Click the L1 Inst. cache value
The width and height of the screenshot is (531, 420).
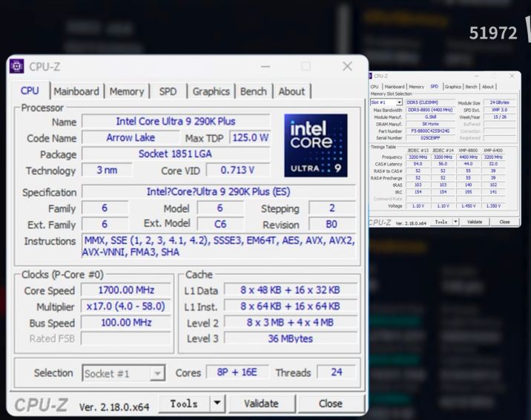pyautogui.click(x=290, y=306)
